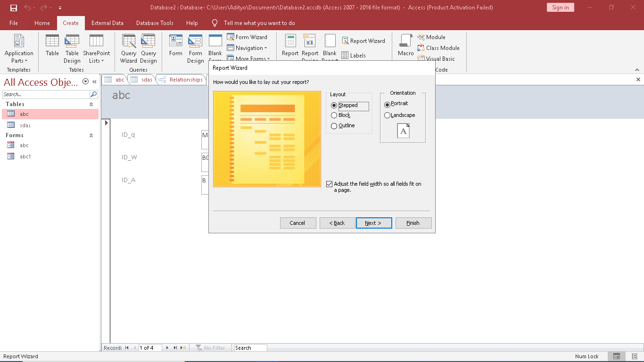Click the Save icon in title bar

pos(14,8)
